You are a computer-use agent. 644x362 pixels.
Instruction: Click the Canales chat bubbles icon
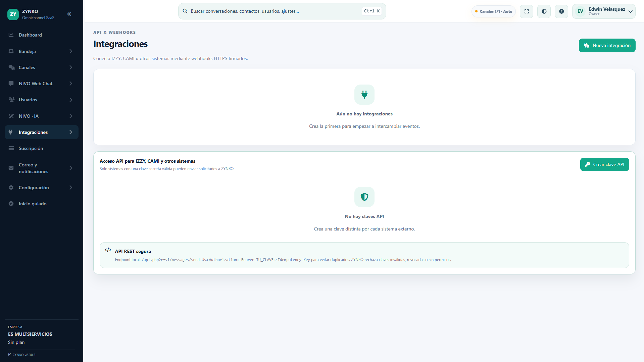coord(11,67)
